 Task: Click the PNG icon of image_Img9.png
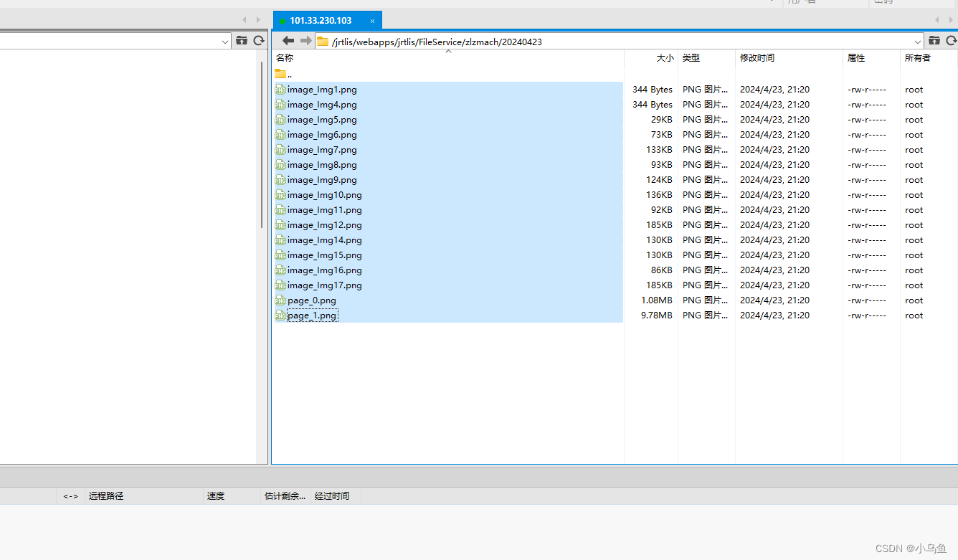tap(280, 180)
